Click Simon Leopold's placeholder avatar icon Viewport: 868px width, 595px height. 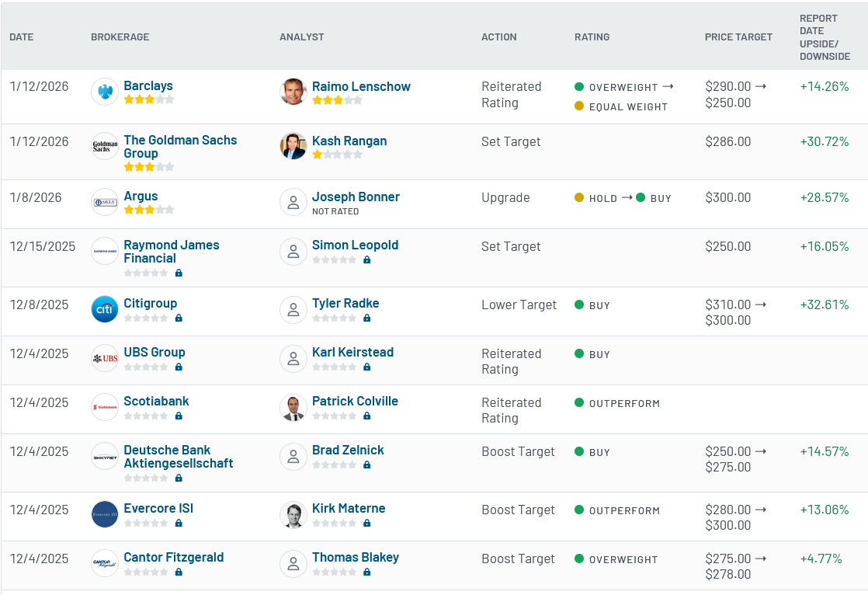293,251
